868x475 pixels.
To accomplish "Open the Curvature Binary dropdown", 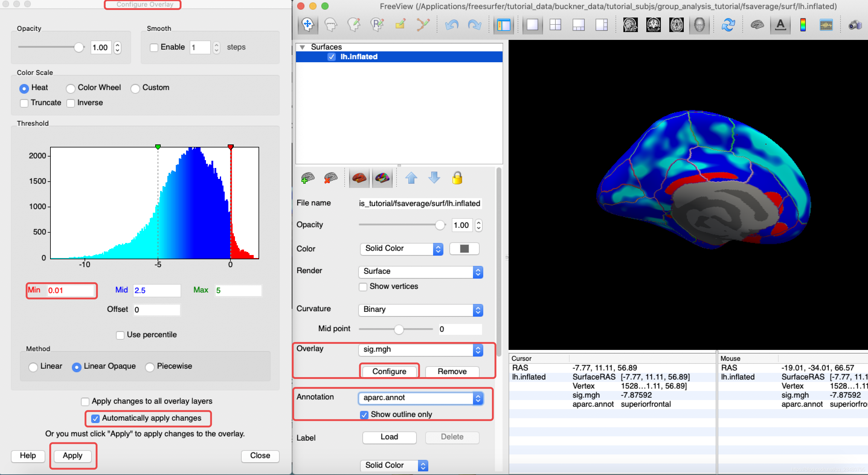I will 420,309.
